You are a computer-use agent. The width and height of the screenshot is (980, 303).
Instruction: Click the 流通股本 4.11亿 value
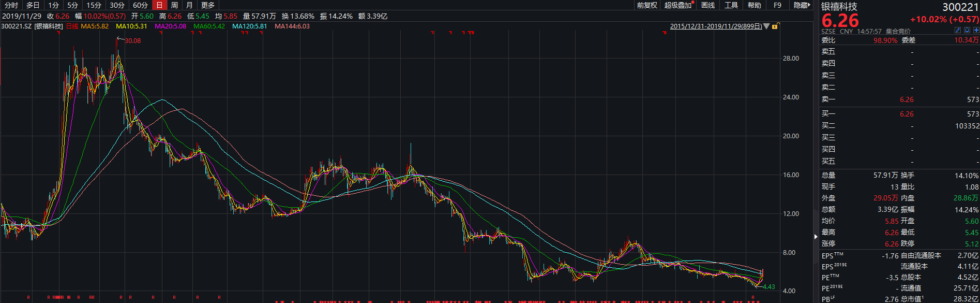[x=968, y=266]
